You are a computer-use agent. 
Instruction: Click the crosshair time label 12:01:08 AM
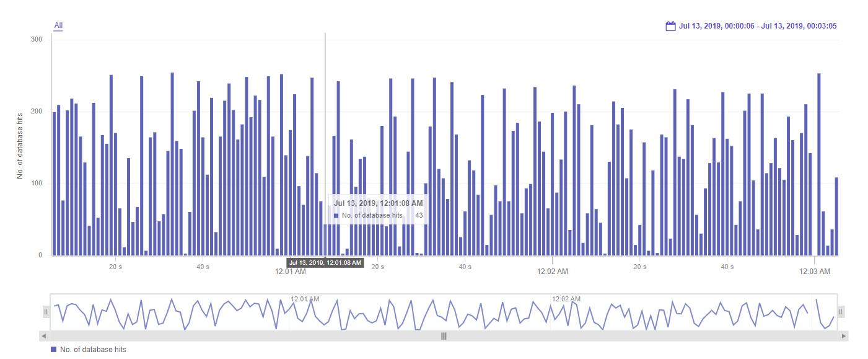[x=325, y=263]
